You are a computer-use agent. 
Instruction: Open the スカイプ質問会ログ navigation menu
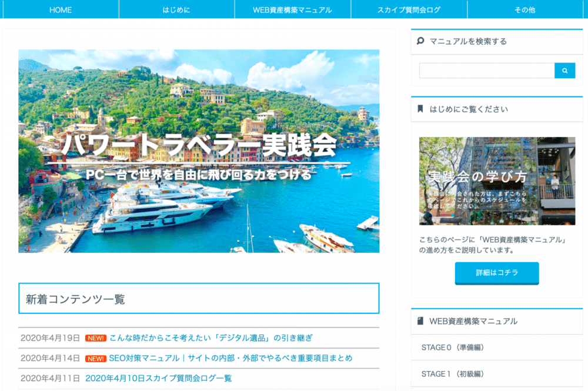tap(409, 9)
